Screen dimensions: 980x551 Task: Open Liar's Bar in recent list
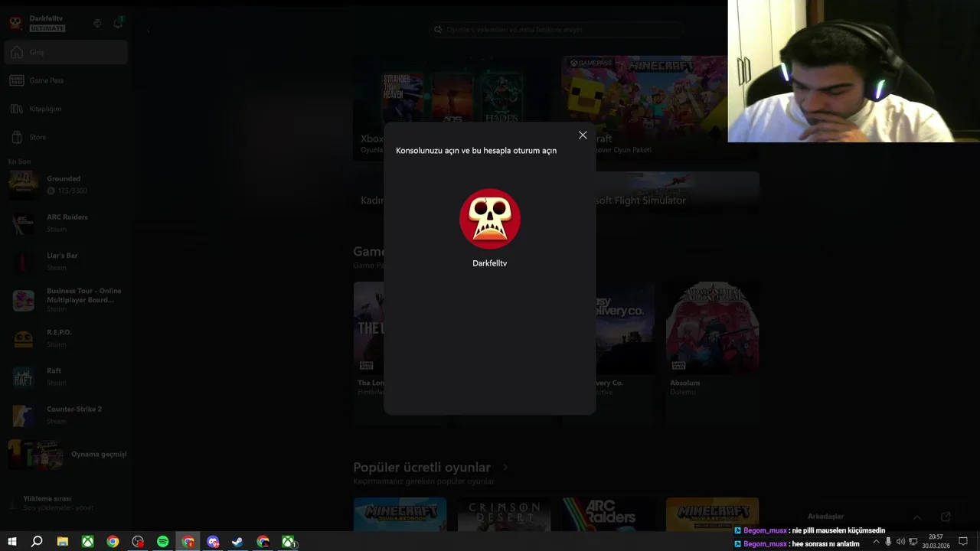click(x=66, y=261)
